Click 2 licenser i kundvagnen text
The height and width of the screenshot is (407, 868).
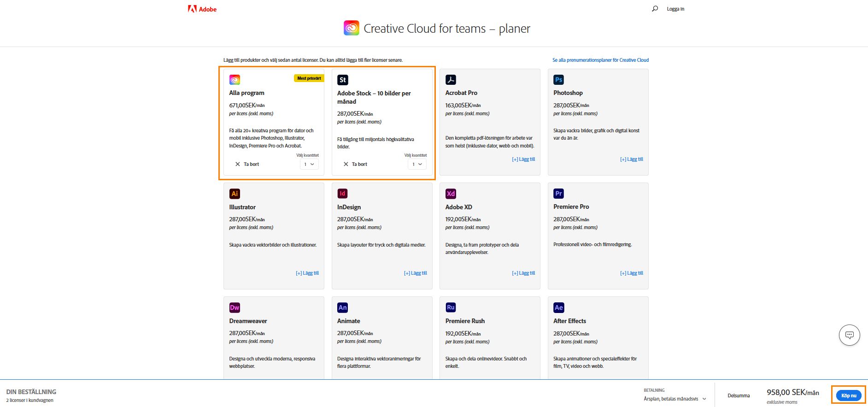click(x=30, y=400)
